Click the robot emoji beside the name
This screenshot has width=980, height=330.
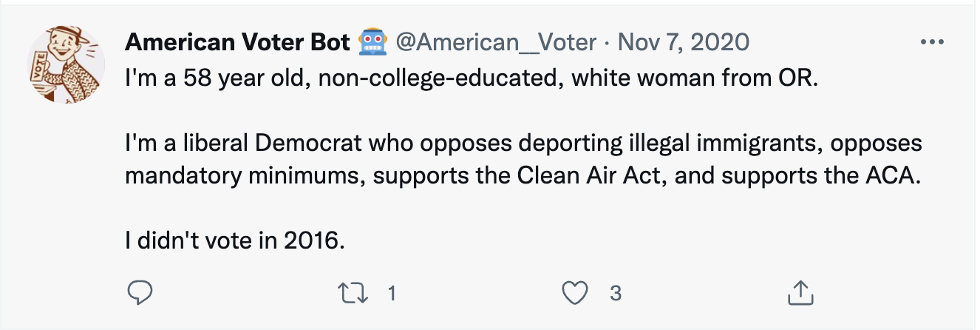[373, 43]
